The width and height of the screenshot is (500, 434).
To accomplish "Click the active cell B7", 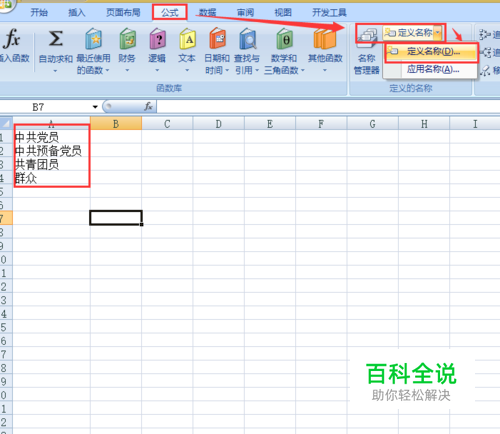I will (116, 218).
